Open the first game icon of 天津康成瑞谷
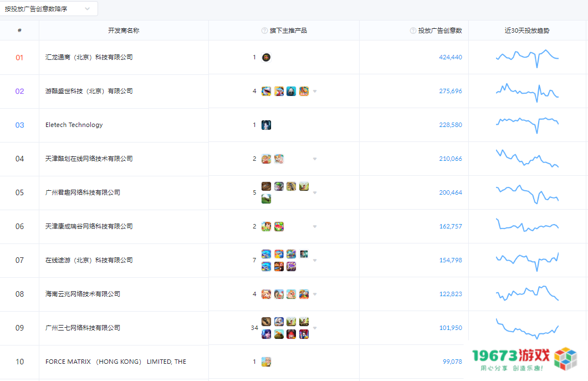This screenshot has height=381, width=588. 266,226
